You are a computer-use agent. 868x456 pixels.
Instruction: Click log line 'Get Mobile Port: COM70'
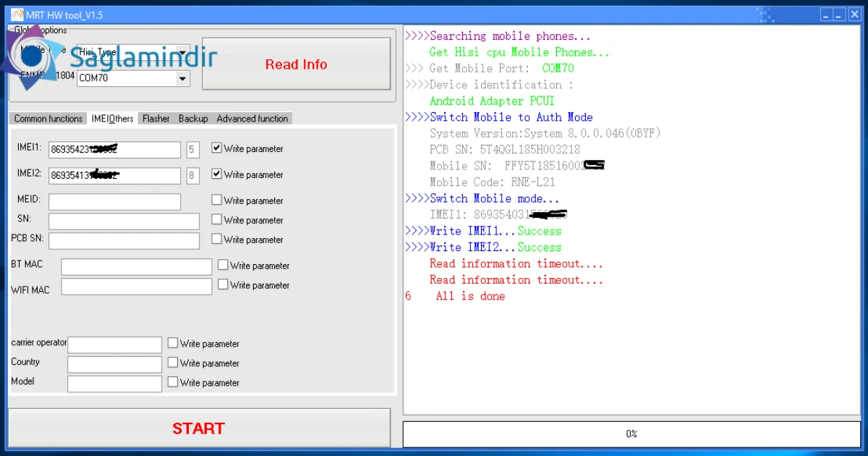pyautogui.click(x=490, y=68)
